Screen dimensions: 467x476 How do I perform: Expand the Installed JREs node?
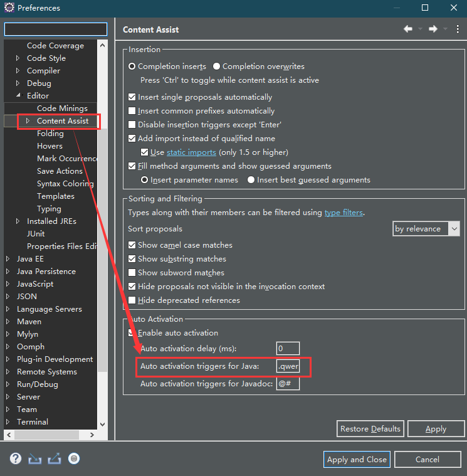(18, 221)
